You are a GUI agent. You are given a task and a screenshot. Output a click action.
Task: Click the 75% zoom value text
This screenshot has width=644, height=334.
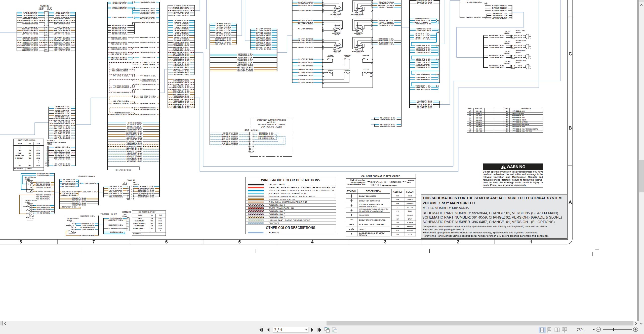(580, 330)
